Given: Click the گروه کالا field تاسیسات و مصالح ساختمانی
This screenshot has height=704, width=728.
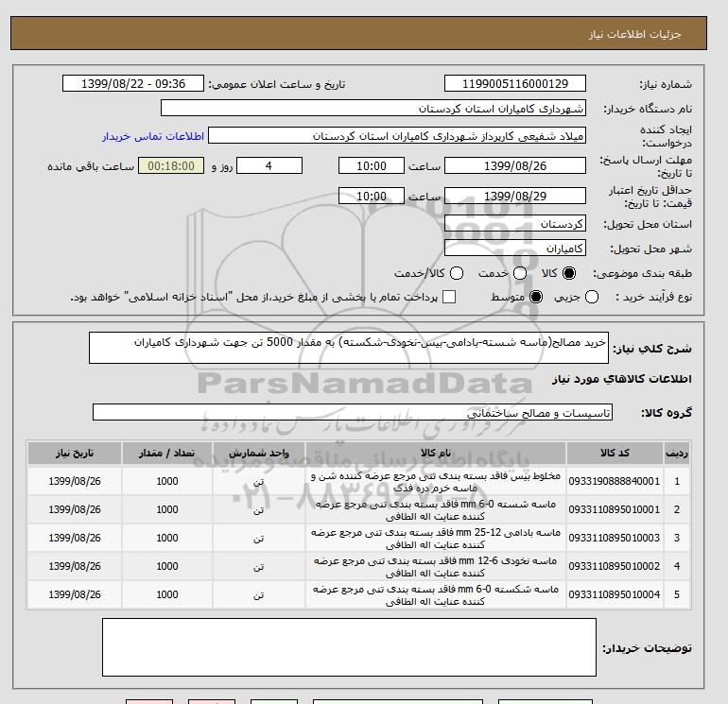Looking at the screenshot, I should pos(353,412).
